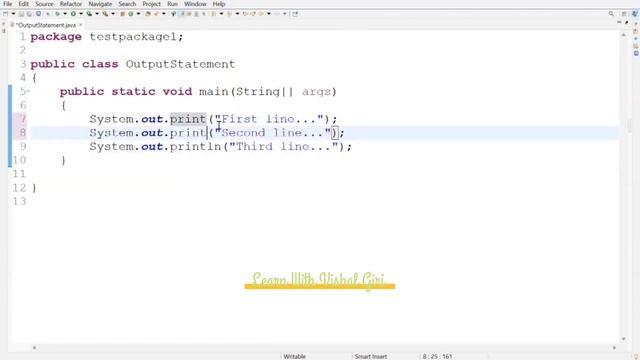Click 'String' in the main parameters
Image resolution: width=640 pixels, height=360 pixels.
258,91
